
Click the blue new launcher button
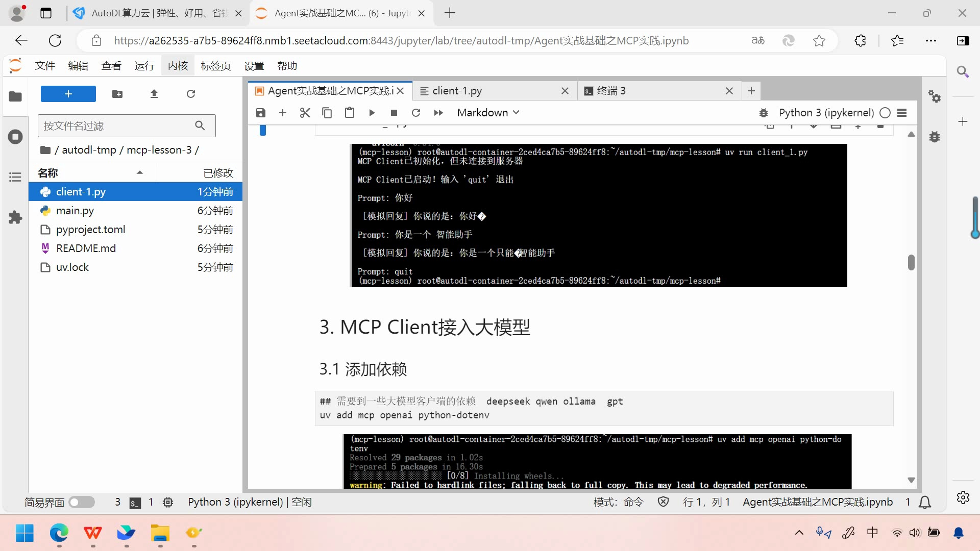tap(68, 94)
